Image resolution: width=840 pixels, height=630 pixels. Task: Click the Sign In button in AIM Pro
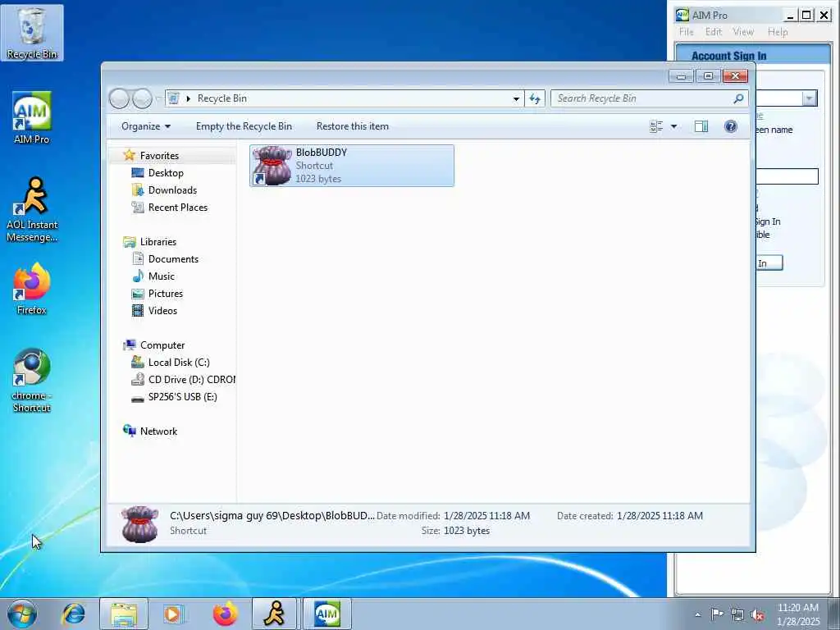(x=769, y=263)
